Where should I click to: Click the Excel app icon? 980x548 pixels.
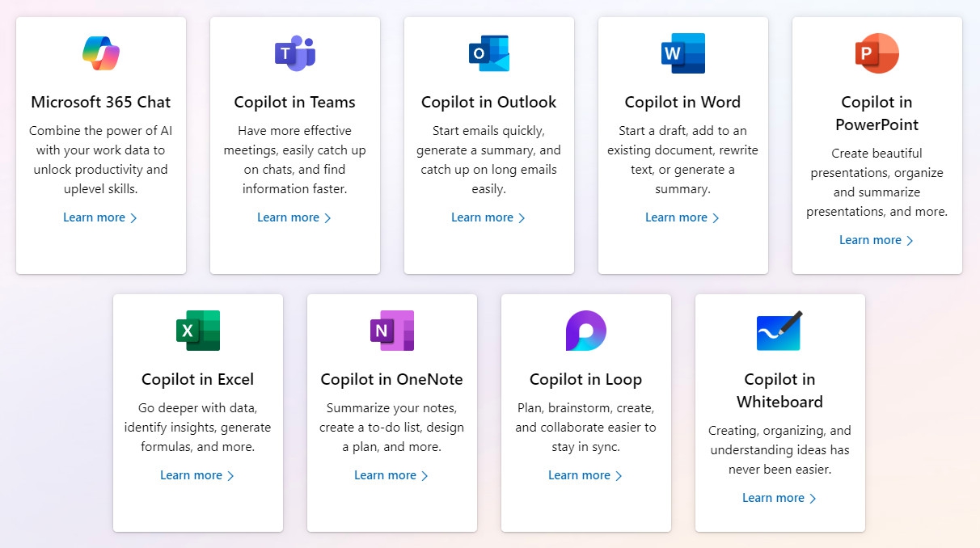coord(198,331)
